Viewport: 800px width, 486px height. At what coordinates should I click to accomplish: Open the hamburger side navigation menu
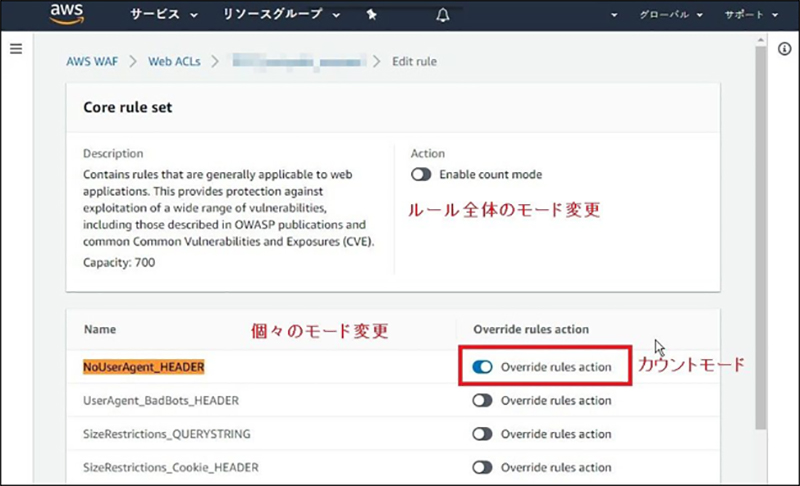click(16, 48)
